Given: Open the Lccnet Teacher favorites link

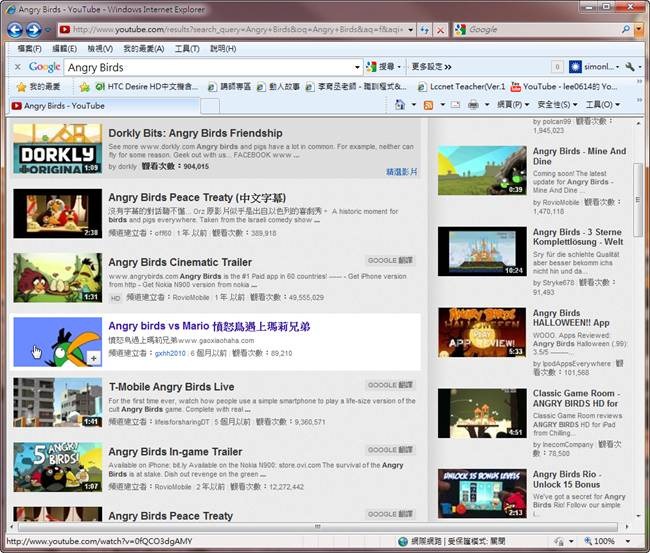Looking at the screenshot, I should (461, 87).
